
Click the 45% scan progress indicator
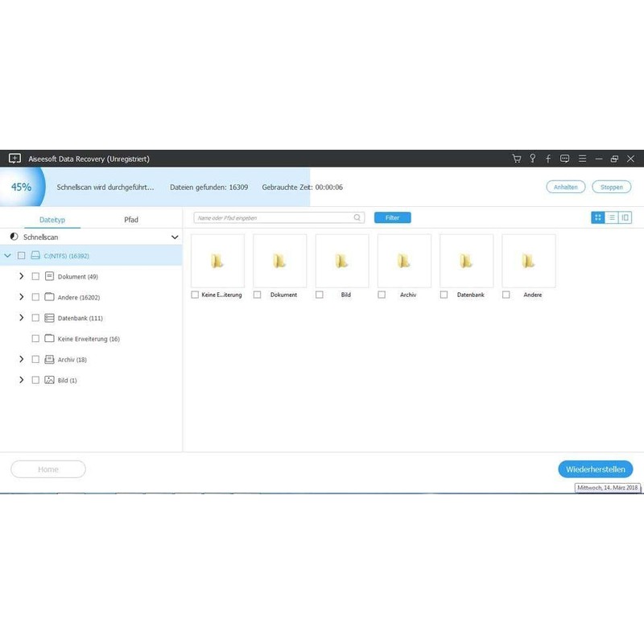(20, 186)
